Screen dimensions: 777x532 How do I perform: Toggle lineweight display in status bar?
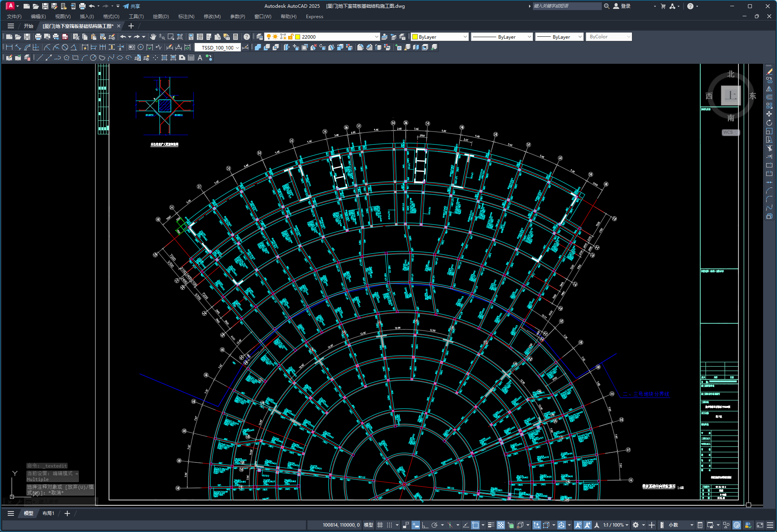coord(491,525)
